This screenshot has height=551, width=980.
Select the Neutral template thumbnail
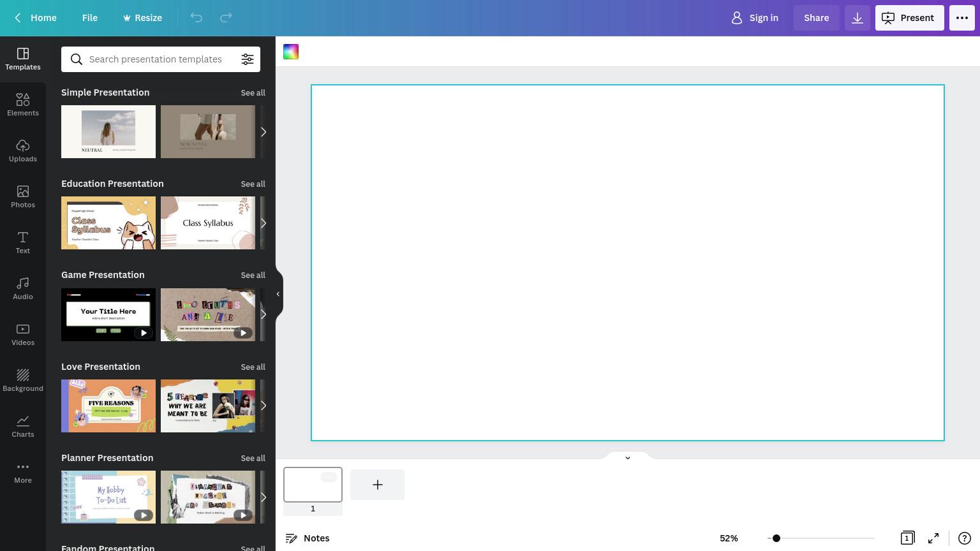(x=108, y=132)
